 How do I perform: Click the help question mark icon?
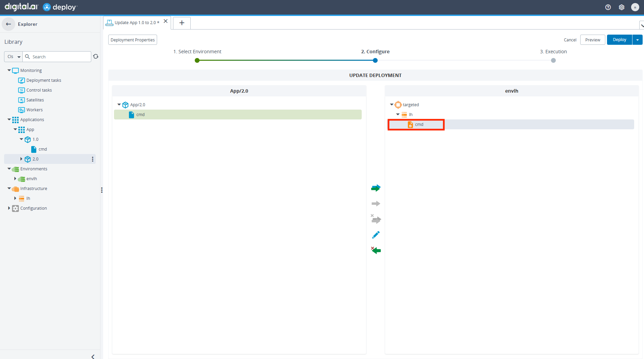(x=608, y=7)
